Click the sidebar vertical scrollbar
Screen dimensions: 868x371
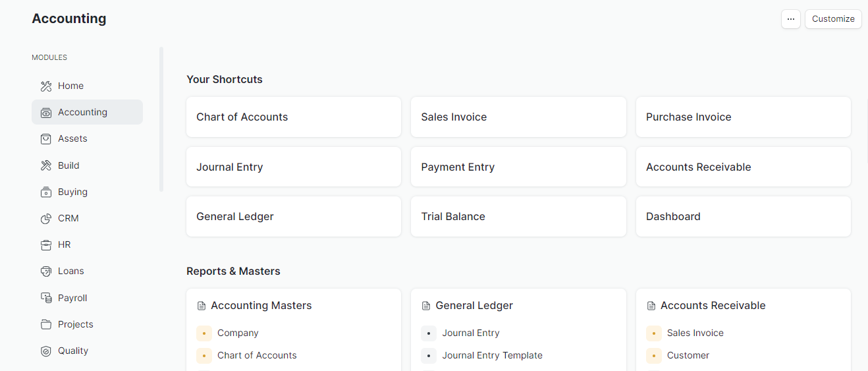(161, 119)
